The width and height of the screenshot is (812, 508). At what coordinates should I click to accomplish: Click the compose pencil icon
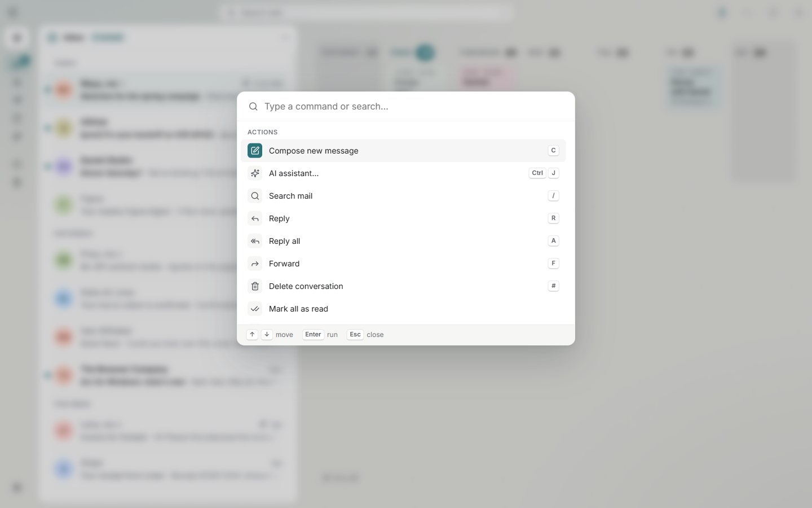click(255, 151)
